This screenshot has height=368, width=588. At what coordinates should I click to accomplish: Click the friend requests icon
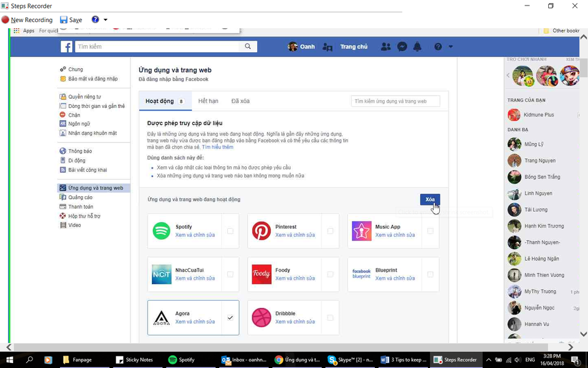click(385, 46)
